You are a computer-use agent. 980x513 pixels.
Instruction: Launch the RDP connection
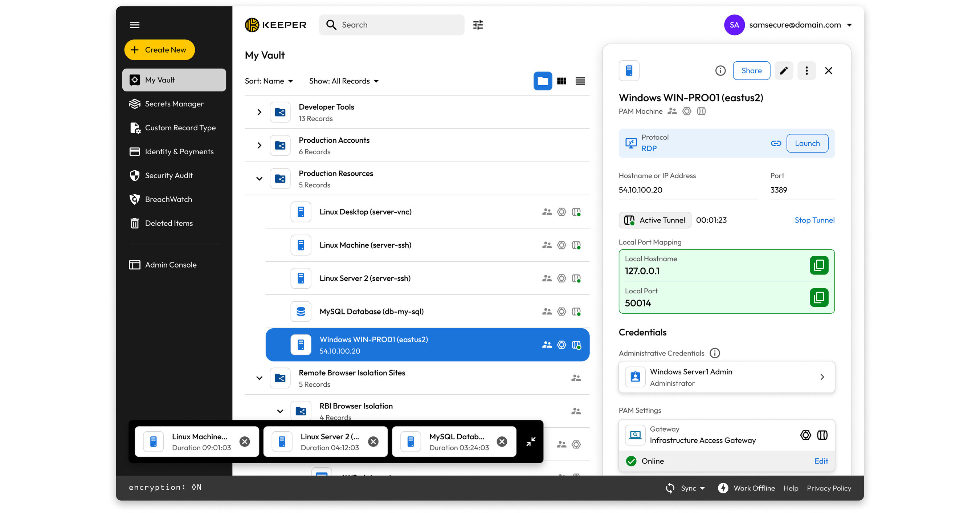[x=807, y=143]
